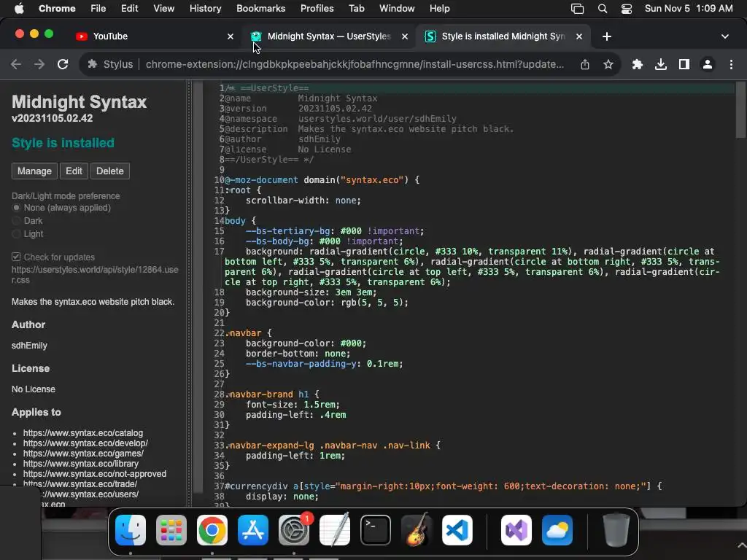The height and width of the screenshot is (560, 747).
Task: Expand the tab search dropdown chevron
Action: (724, 36)
